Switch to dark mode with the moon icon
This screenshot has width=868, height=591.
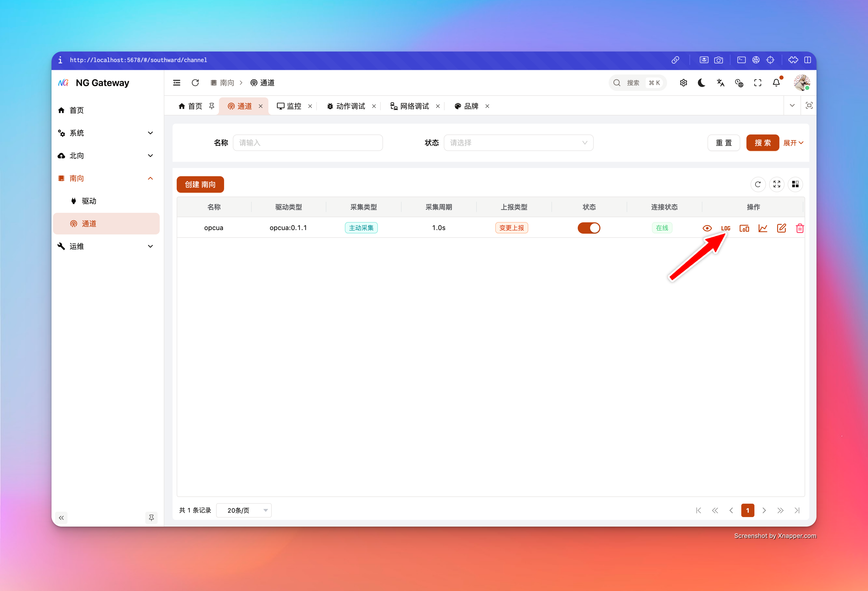tap(701, 82)
